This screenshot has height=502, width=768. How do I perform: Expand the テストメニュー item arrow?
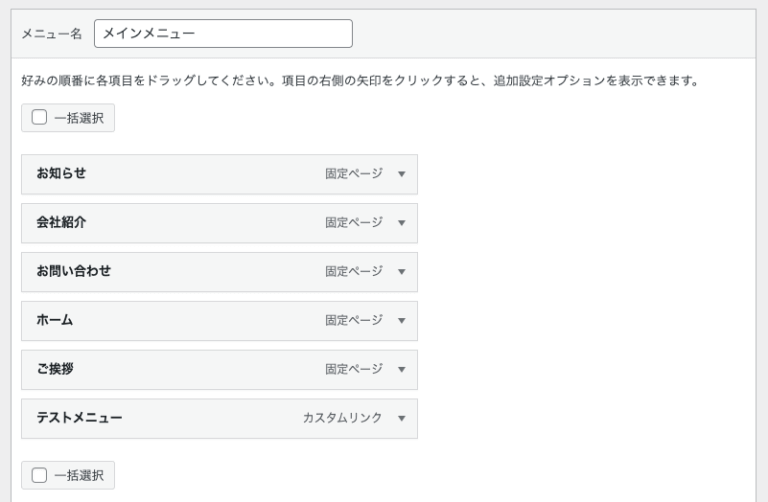pos(402,419)
